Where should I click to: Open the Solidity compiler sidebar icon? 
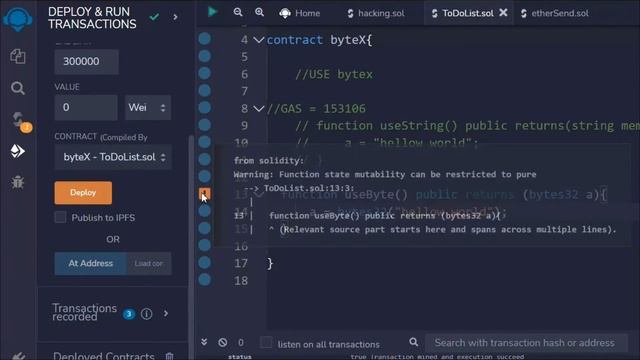click(x=18, y=120)
